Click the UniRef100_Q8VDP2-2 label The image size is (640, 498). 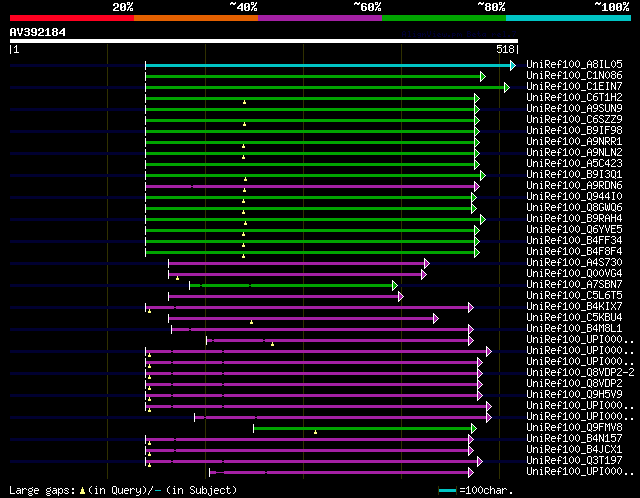click(x=580, y=373)
